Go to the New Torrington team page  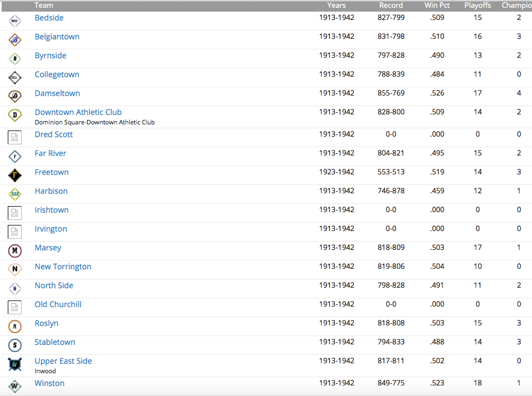[x=63, y=267]
